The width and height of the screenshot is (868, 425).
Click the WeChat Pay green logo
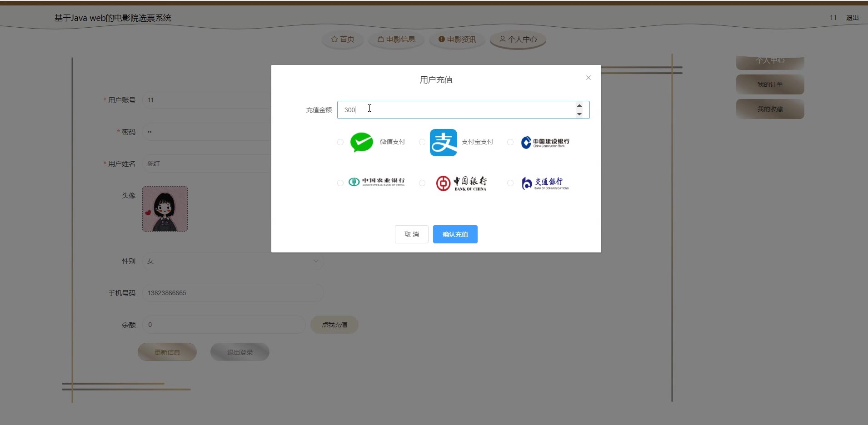(362, 142)
